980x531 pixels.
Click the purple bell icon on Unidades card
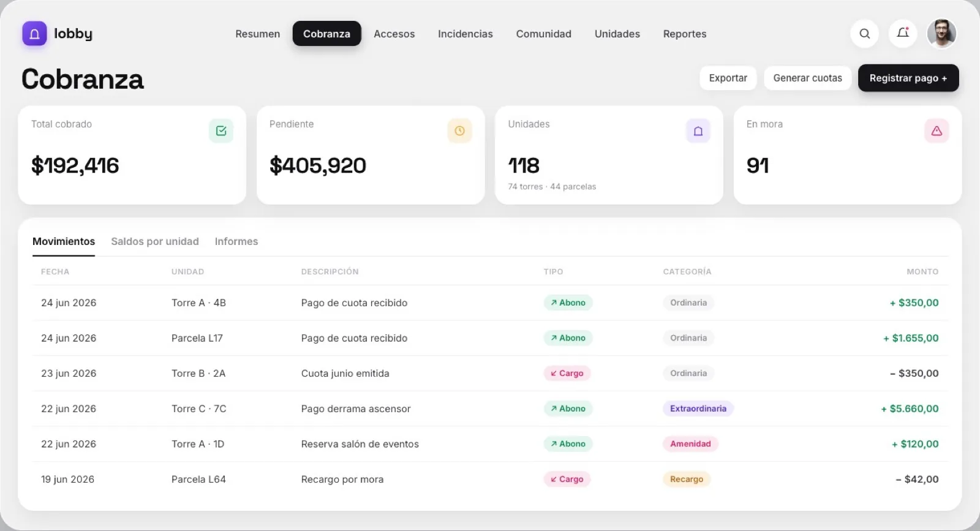(x=698, y=130)
